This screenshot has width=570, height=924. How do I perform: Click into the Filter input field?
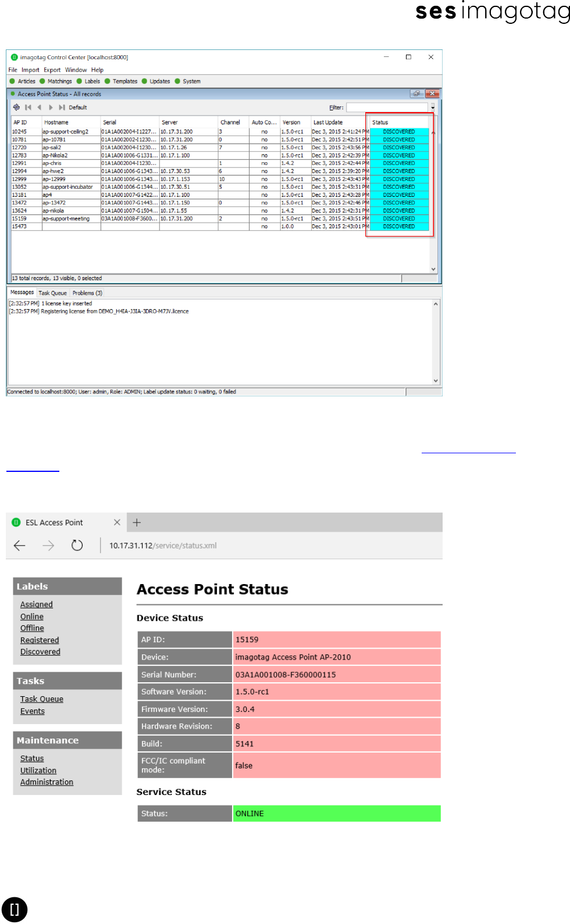tap(387, 108)
